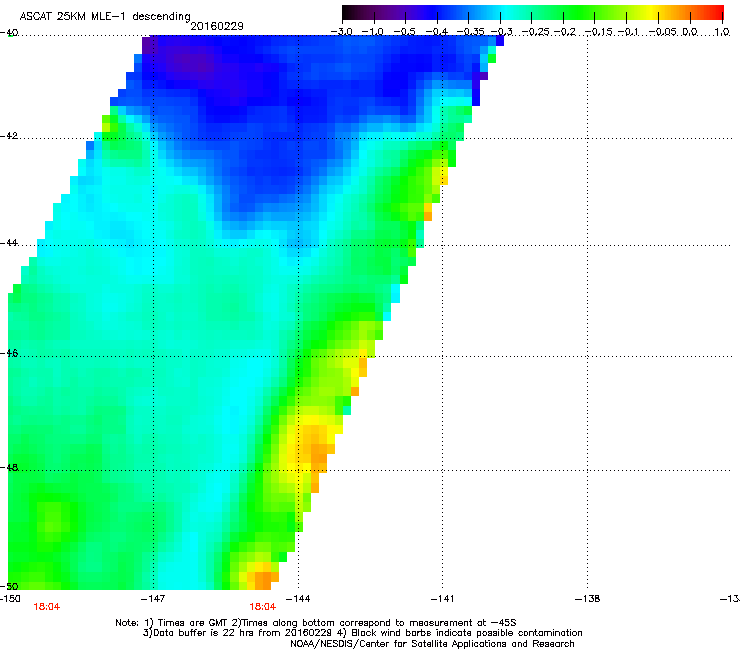Click the latitude label -50
The width and height of the screenshot is (740, 650).
pos(9,586)
